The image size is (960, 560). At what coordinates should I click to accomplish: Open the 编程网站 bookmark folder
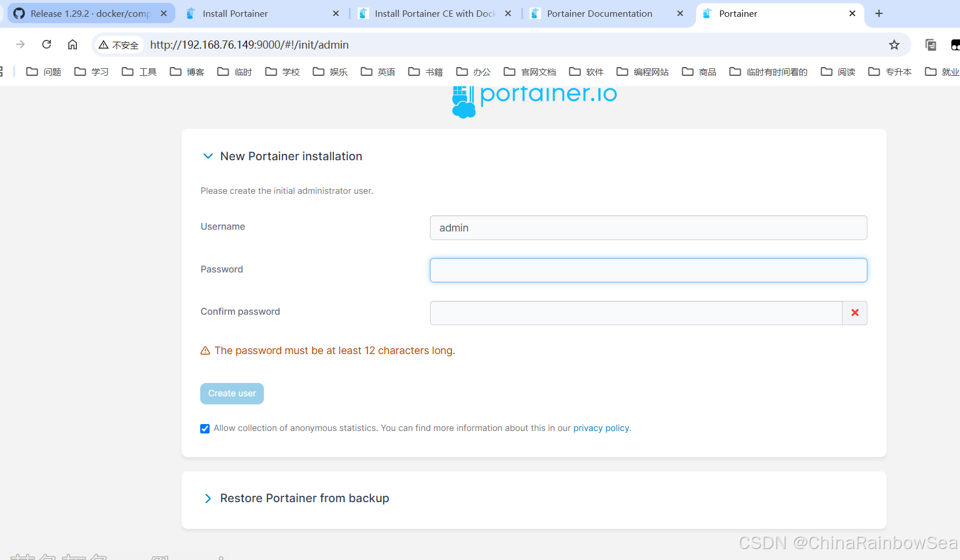pos(643,72)
